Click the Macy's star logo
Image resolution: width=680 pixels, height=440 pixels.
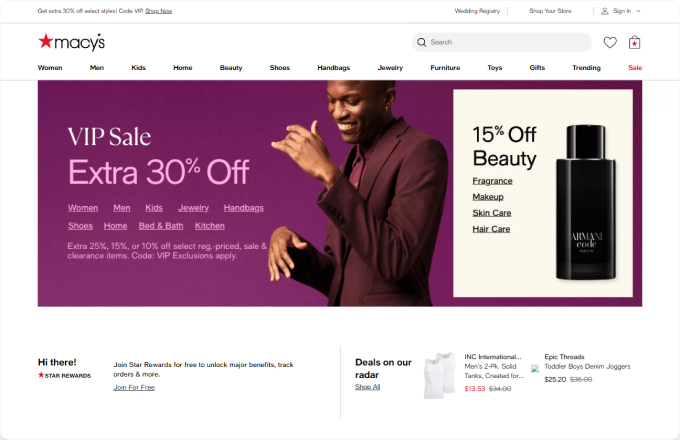(72, 42)
